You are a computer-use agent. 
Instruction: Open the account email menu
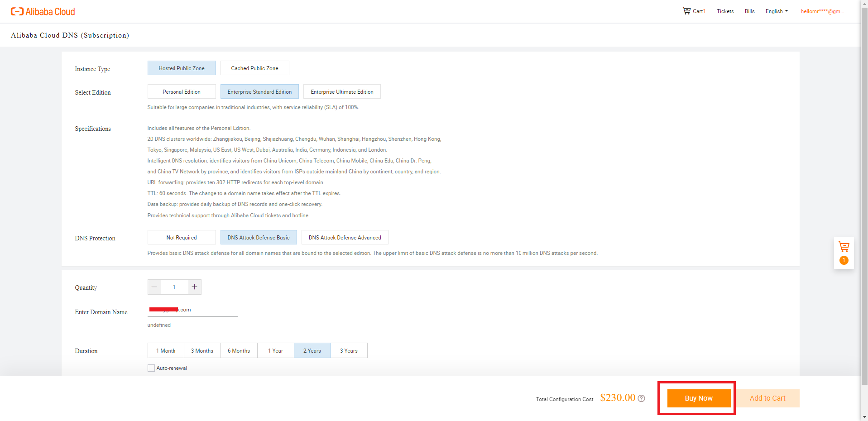click(822, 11)
